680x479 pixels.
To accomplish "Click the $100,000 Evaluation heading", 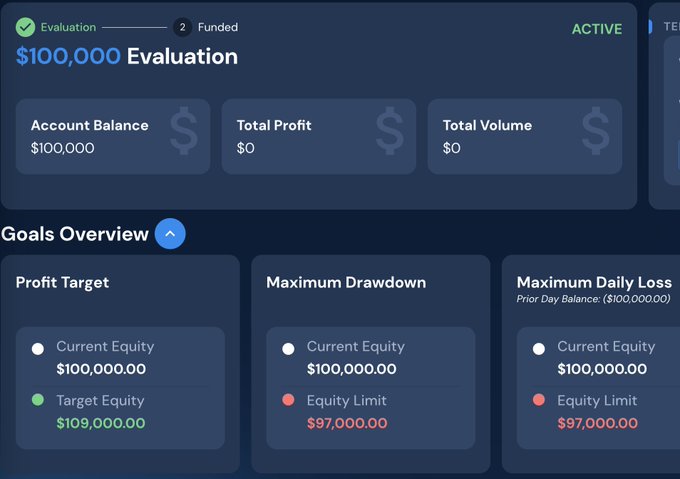I will 127,56.
